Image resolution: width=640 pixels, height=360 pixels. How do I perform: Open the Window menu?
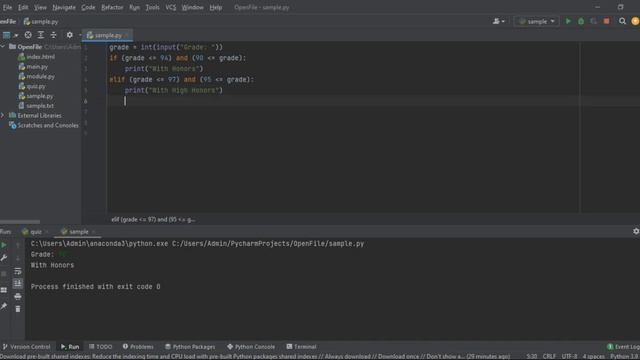coord(192,7)
